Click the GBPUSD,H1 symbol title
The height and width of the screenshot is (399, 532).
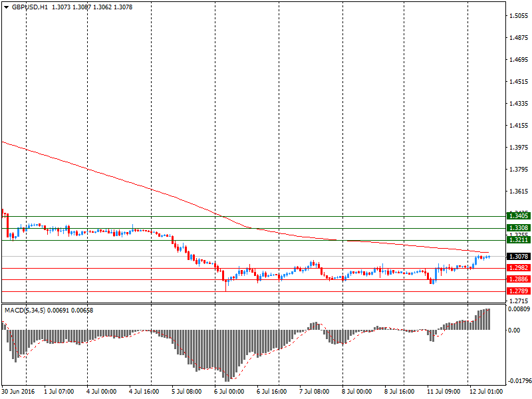29,7
